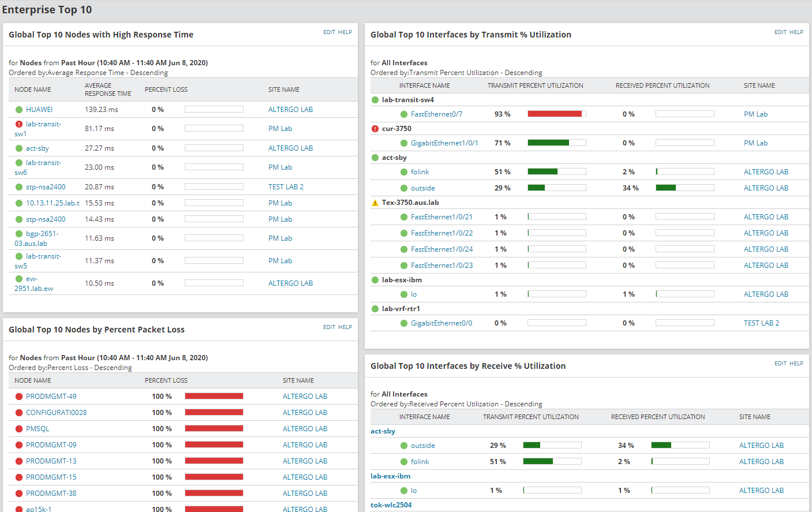This screenshot has height=512, width=812.
Task: Click the red status icon beside CONFIGURATI0028
Action: pyautogui.click(x=19, y=413)
